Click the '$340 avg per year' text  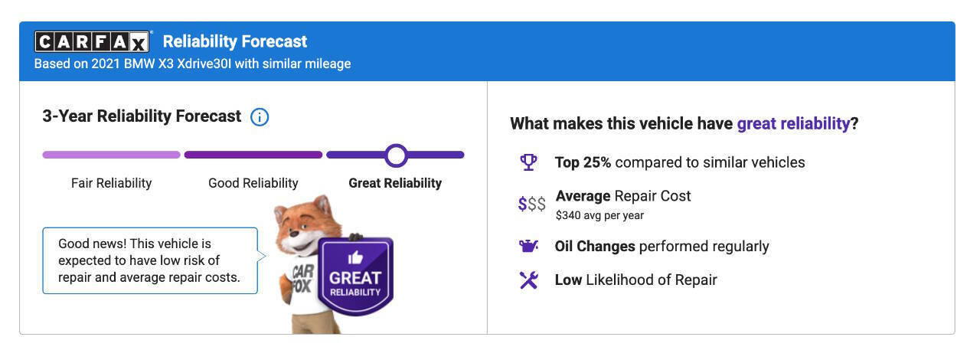coord(599,215)
